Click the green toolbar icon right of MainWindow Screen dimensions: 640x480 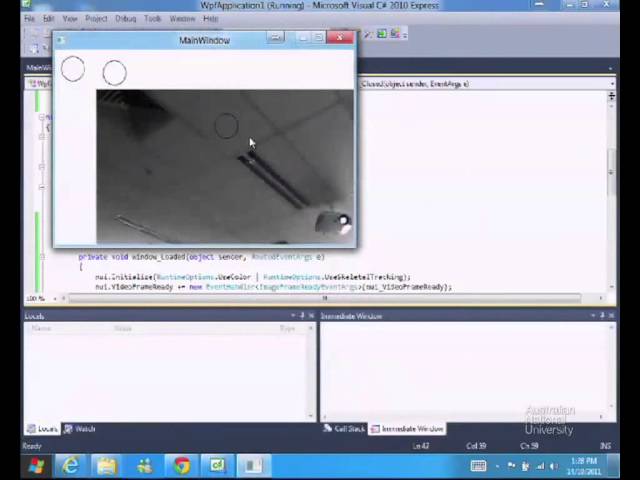[x=382, y=34]
